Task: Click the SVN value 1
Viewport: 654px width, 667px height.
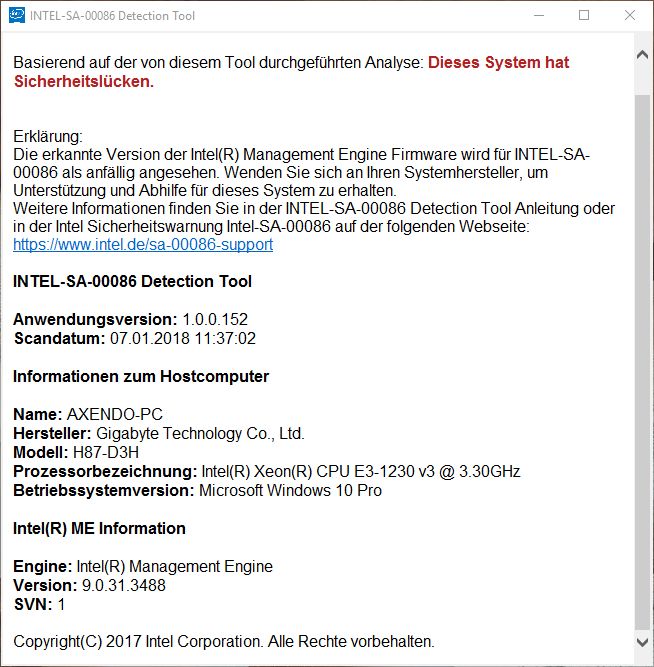Action: tap(61, 604)
